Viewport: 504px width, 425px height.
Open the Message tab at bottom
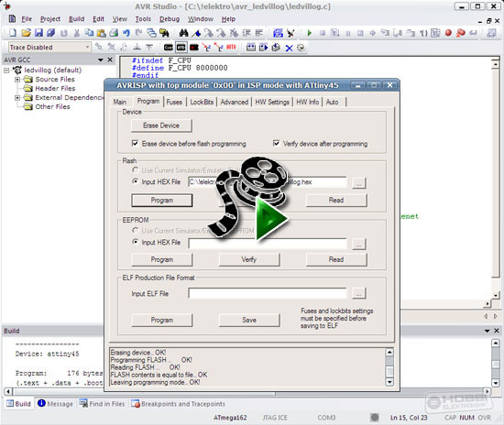click(x=56, y=404)
